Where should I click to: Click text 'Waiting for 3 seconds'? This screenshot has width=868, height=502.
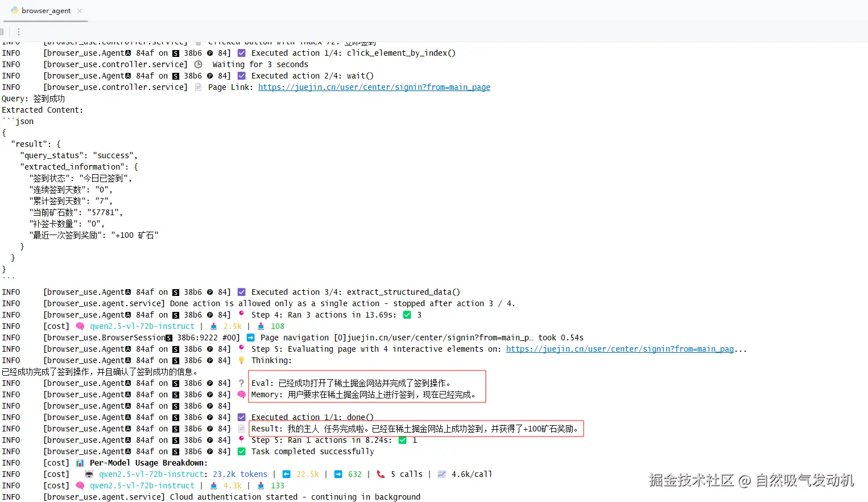pos(260,64)
